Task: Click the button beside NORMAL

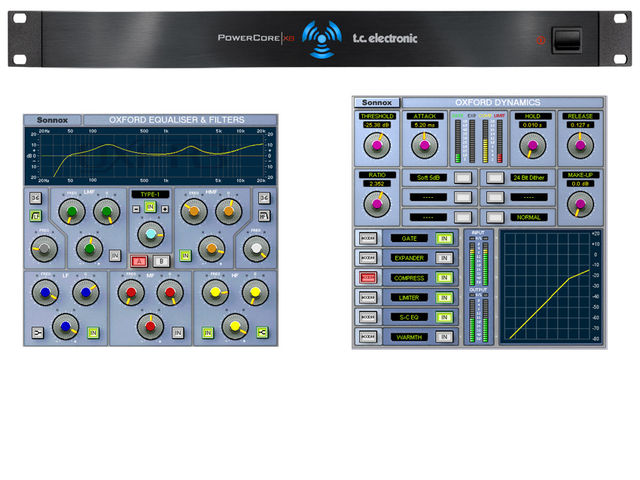Action: click(495, 217)
